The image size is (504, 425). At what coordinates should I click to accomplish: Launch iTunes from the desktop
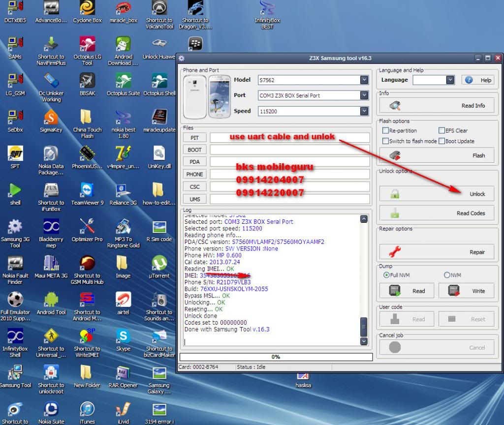87,413
